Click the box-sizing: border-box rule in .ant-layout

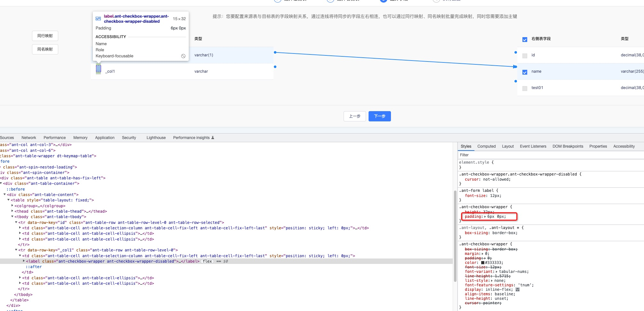tap(491, 233)
